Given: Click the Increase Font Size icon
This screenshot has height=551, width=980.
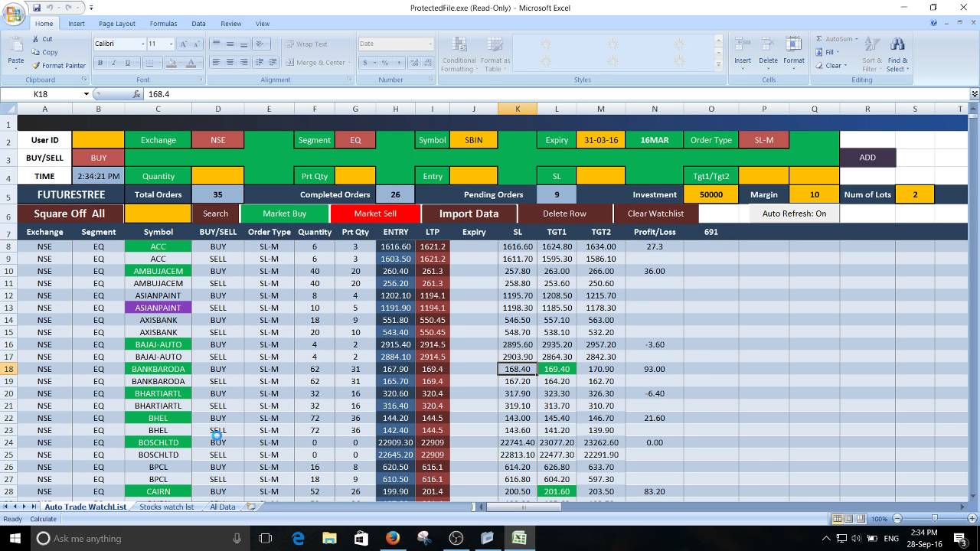Looking at the screenshot, I should tap(184, 44).
